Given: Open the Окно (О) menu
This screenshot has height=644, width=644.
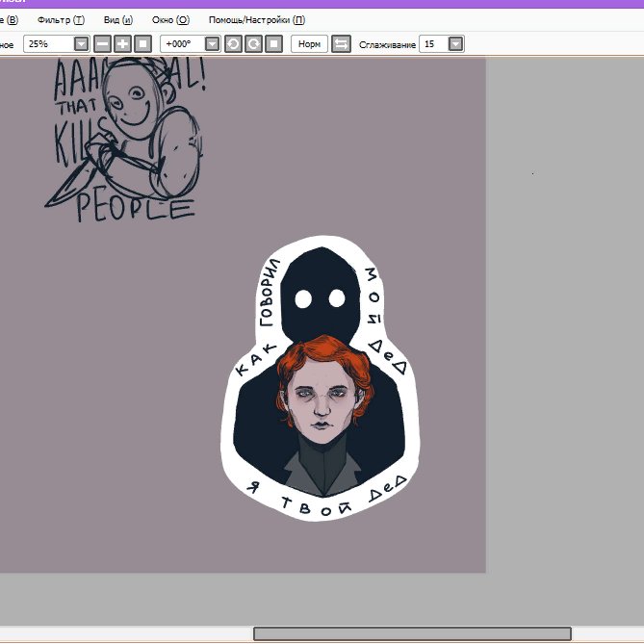Looking at the screenshot, I should (x=170, y=20).
